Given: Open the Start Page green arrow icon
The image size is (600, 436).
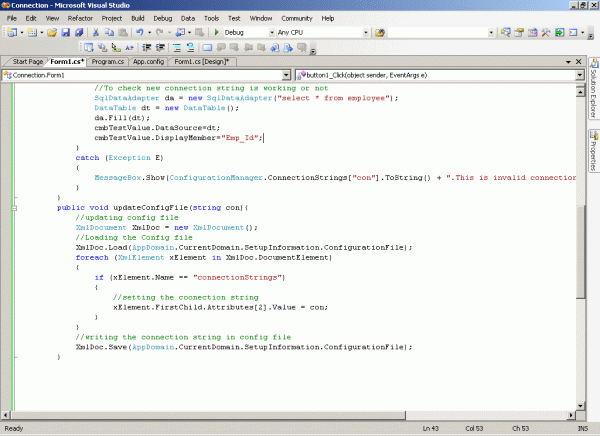Looking at the screenshot, I should click(559, 33).
